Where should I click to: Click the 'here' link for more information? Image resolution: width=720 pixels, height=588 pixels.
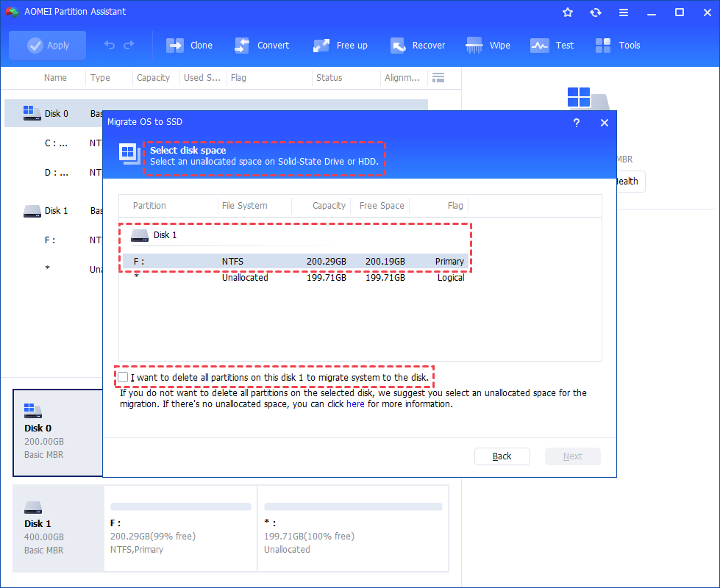[355, 404]
